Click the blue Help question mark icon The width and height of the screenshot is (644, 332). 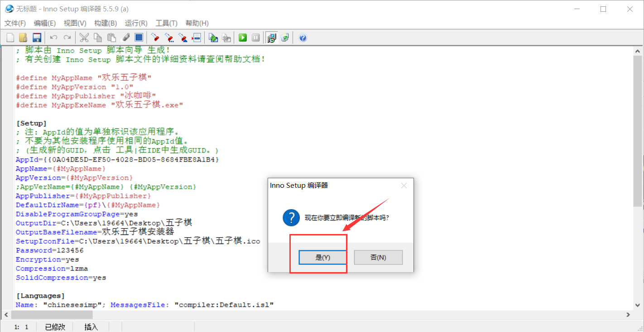click(x=303, y=38)
